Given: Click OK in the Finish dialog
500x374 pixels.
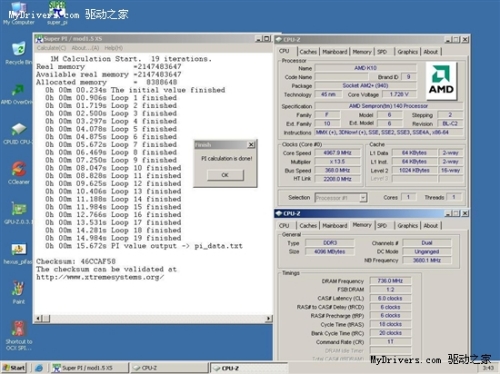Looking at the screenshot, I should coord(225,175).
